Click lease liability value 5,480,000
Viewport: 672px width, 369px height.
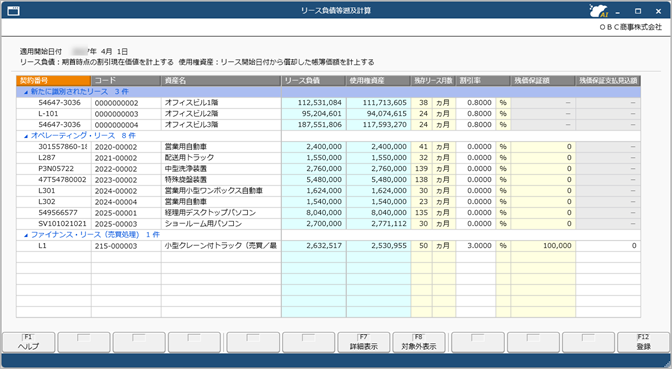(314, 180)
